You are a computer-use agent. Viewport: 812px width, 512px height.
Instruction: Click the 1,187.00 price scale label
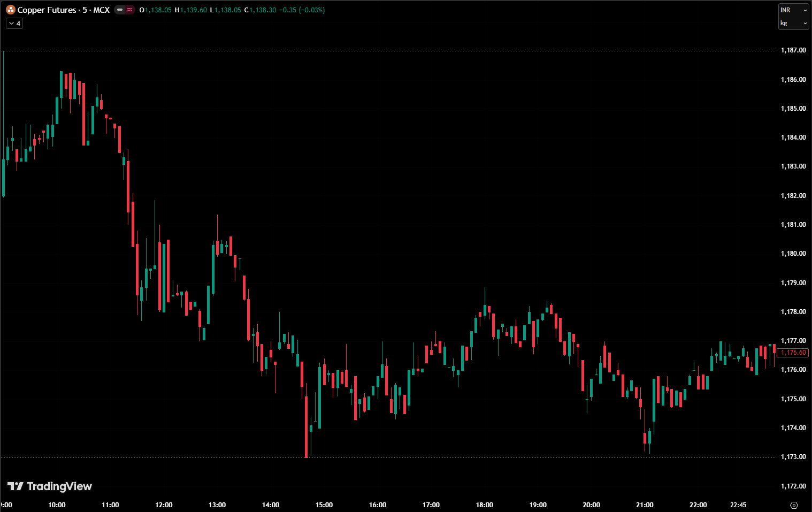tap(793, 50)
